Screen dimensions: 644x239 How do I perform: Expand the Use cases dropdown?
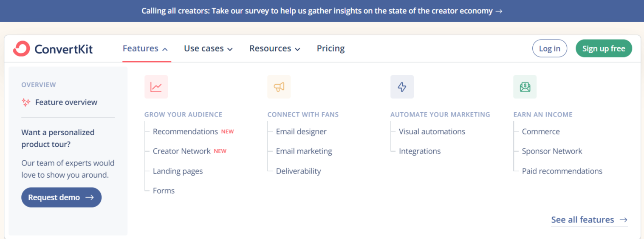pyautogui.click(x=208, y=48)
